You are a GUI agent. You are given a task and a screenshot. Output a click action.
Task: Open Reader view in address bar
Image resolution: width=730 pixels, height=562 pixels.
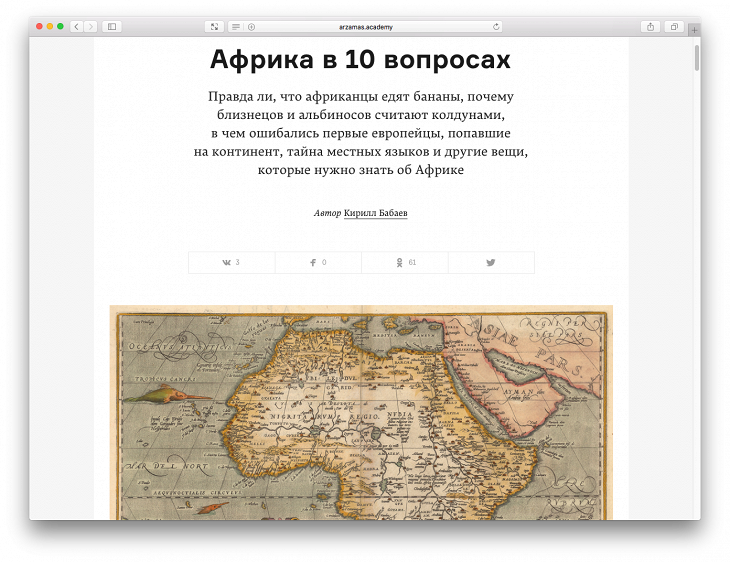coord(236,27)
